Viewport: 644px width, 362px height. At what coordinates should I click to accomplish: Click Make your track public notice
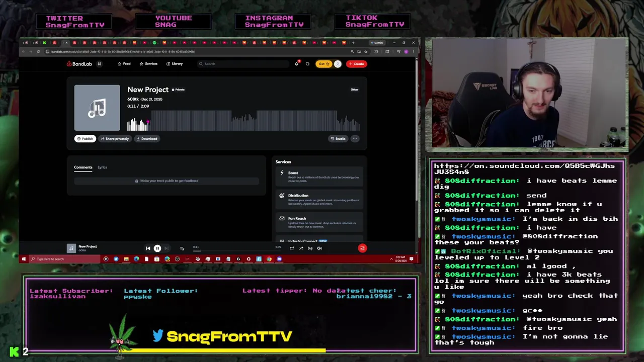pyautogui.click(x=167, y=181)
